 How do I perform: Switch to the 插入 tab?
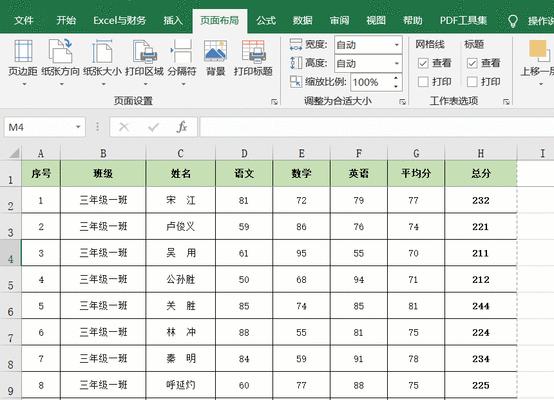coord(173,20)
